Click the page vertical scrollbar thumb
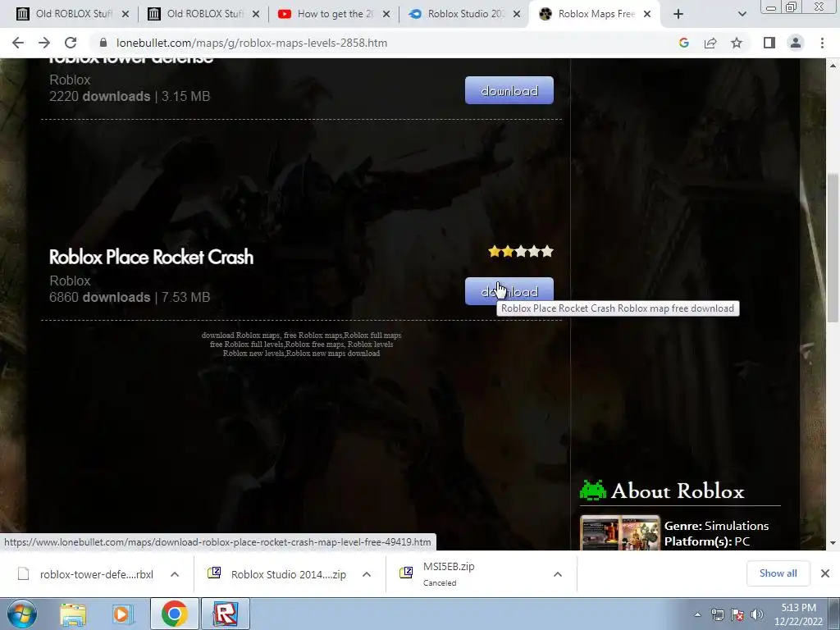The image size is (840, 630). click(833, 248)
